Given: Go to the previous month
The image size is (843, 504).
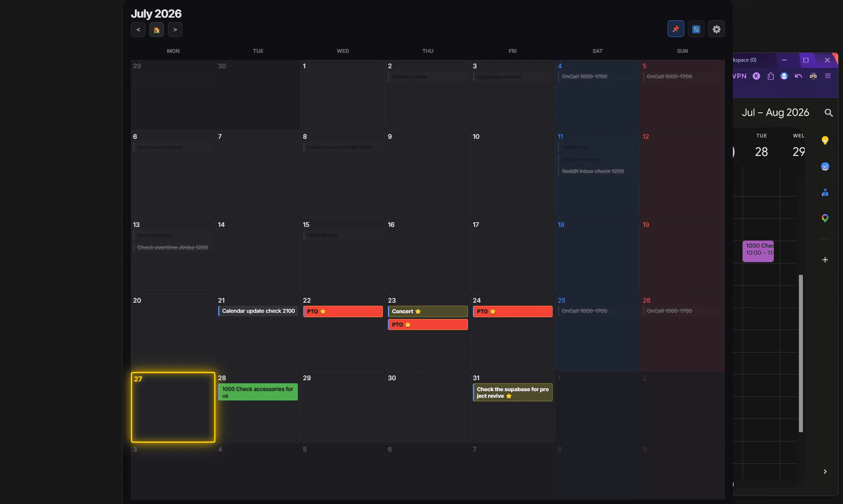Looking at the screenshot, I should click(x=138, y=30).
